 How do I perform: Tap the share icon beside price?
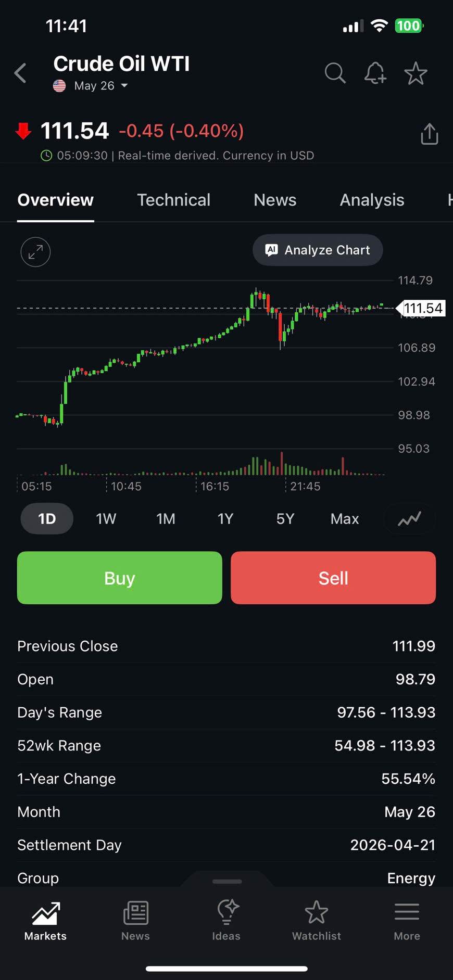(x=429, y=134)
